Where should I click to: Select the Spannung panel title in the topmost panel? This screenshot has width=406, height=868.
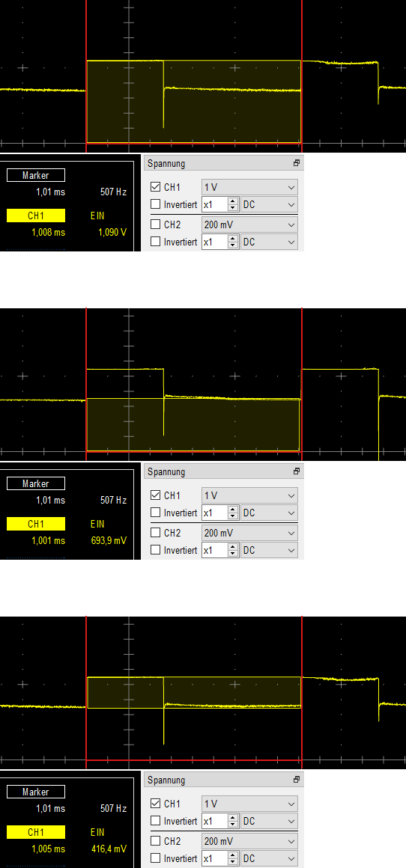(x=166, y=163)
